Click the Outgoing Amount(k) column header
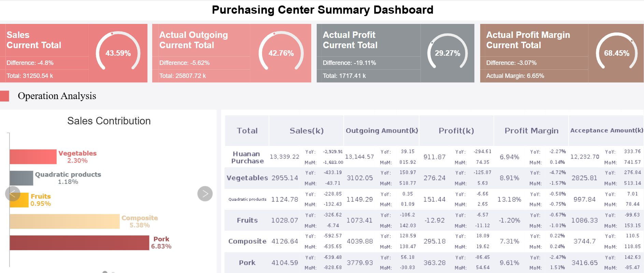The image size is (644, 273). (382, 131)
